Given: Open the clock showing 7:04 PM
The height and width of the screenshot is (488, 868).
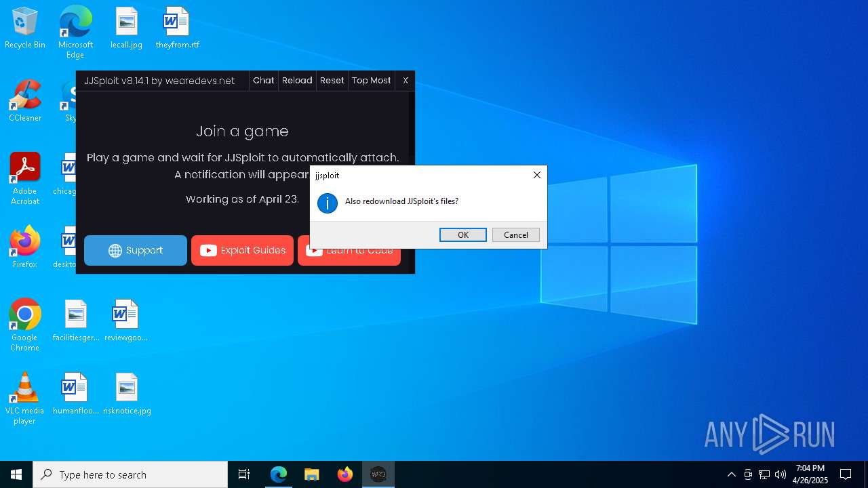Looking at the screenshot, I should (x=810, y=474).
